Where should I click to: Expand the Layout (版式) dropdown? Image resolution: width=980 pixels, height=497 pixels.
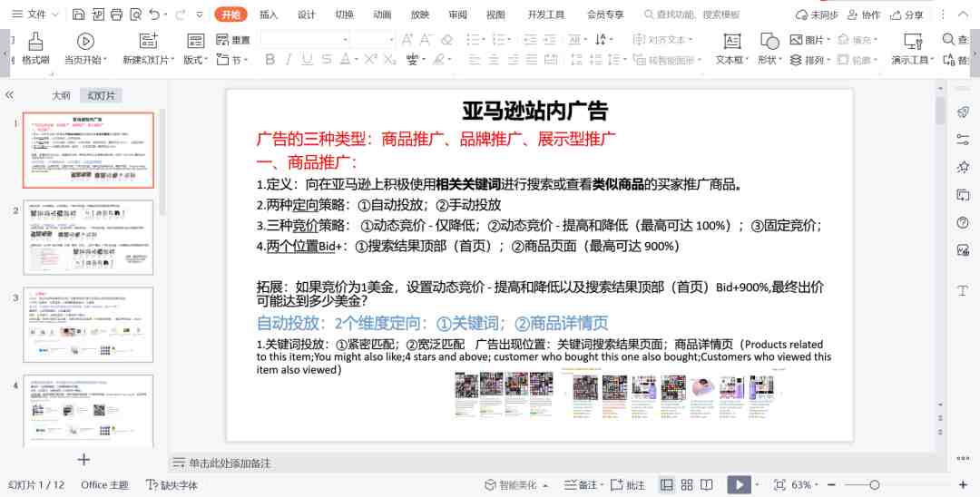click(x=196, y=60)
